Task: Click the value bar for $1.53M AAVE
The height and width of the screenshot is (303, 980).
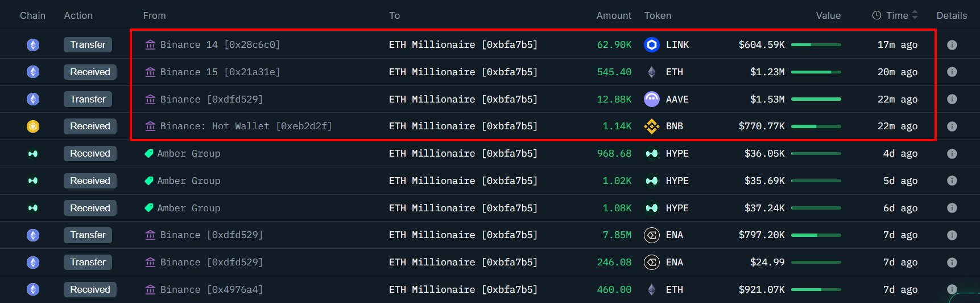Action: click(816, 99)
